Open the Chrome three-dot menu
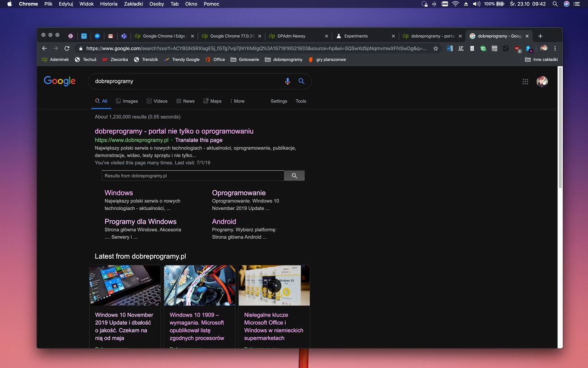Image resolution: width=588 pixels, height=368 pixels. [555, 48]
